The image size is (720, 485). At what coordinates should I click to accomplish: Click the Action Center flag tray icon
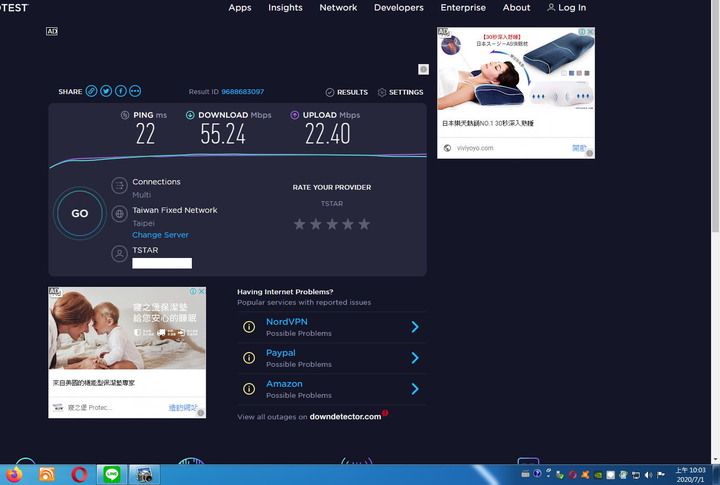[x=661, y=474]
